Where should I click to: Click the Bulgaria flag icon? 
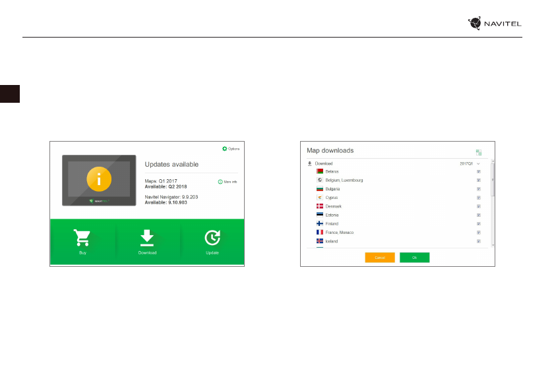(x=320, y=189)
